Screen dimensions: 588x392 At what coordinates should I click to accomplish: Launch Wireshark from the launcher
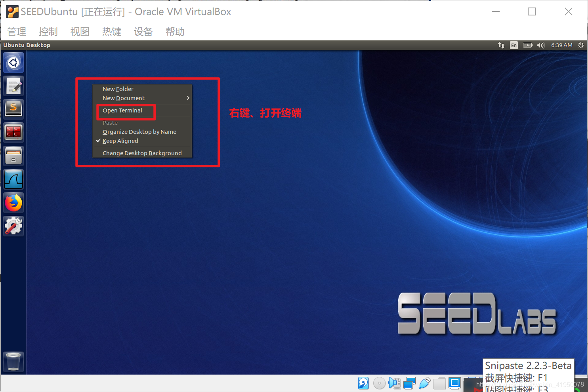click(13, 179)
